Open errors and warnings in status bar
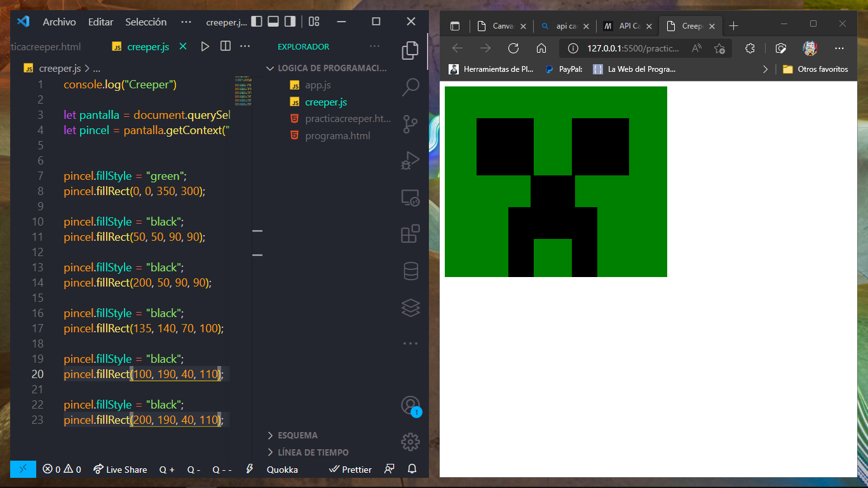The width and height of the screenshot is (868, 488). (62, 470)
